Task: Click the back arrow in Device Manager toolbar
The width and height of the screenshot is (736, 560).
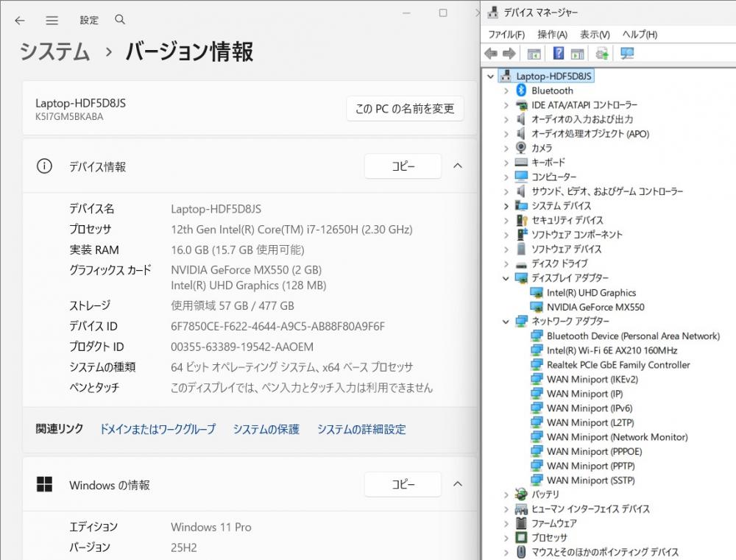Action: pos(491,54)
